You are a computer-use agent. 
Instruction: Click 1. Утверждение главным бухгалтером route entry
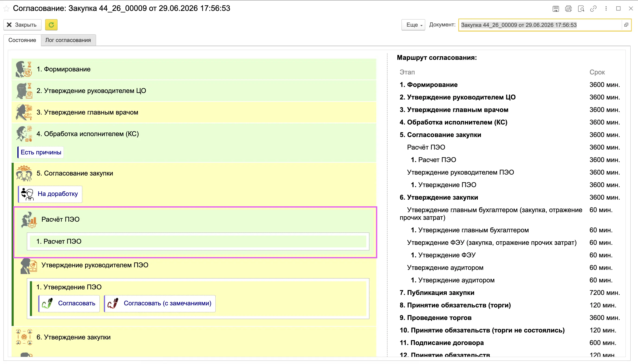tap(470, 230)
